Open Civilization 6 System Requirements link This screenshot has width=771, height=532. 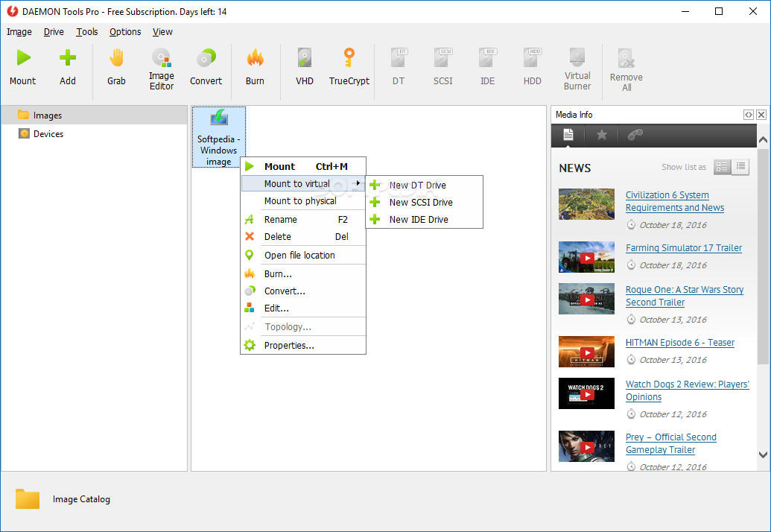point(675,202)
